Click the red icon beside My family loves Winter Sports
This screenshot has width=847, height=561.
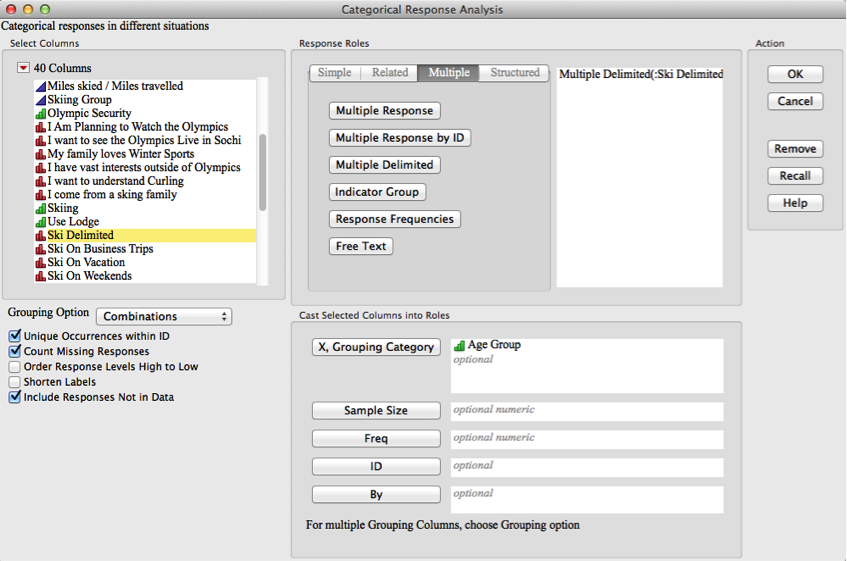coord(41,154)
